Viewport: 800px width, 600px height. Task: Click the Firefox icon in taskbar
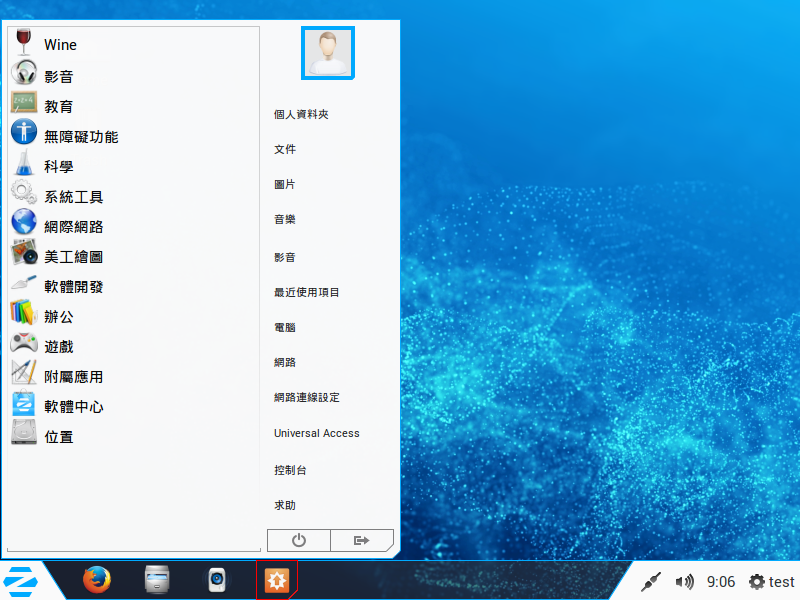click(x=97, y=580)
